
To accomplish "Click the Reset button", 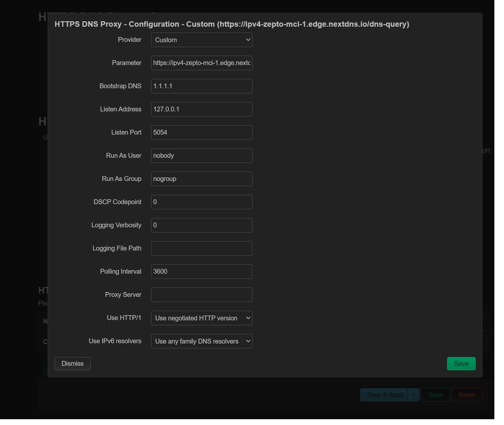I will click(466, 395).
